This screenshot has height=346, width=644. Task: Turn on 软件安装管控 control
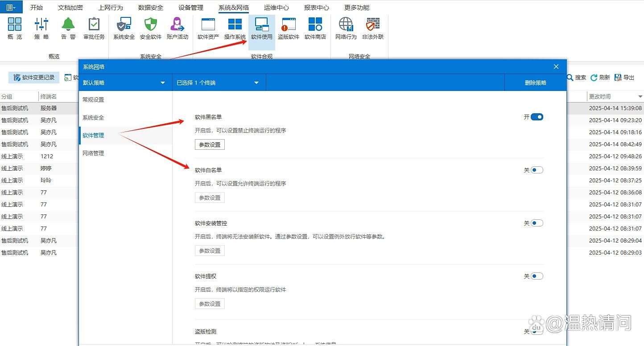pyautogui.click(x=537, y=222)
